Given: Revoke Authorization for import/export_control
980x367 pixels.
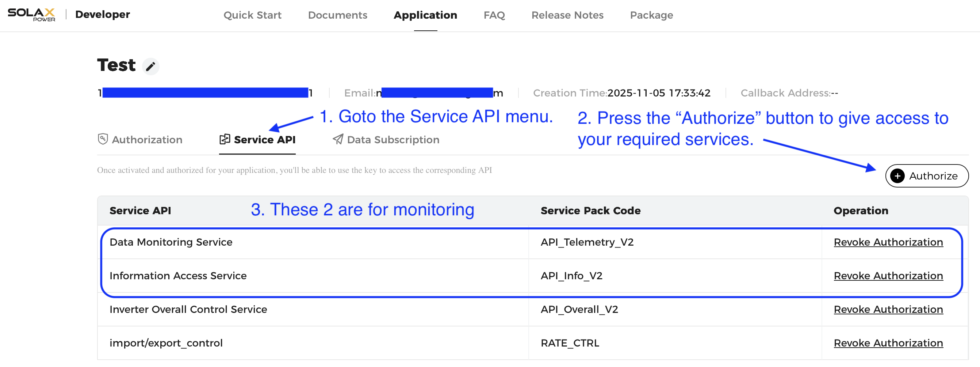Looking at the screenshot, I should [x=888, y=343].
